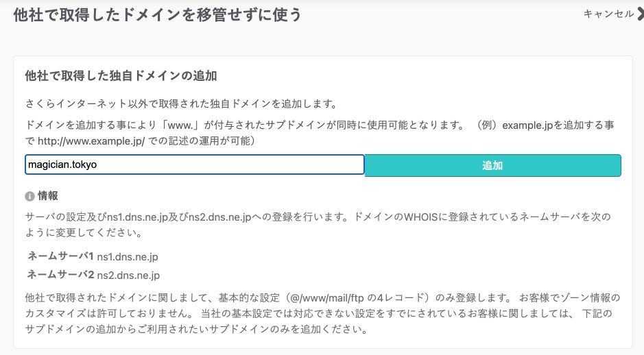Click the ns2.dns.ne.jp nameserver value
Viewport: 644px width, 355px height.
click(128, 276)
